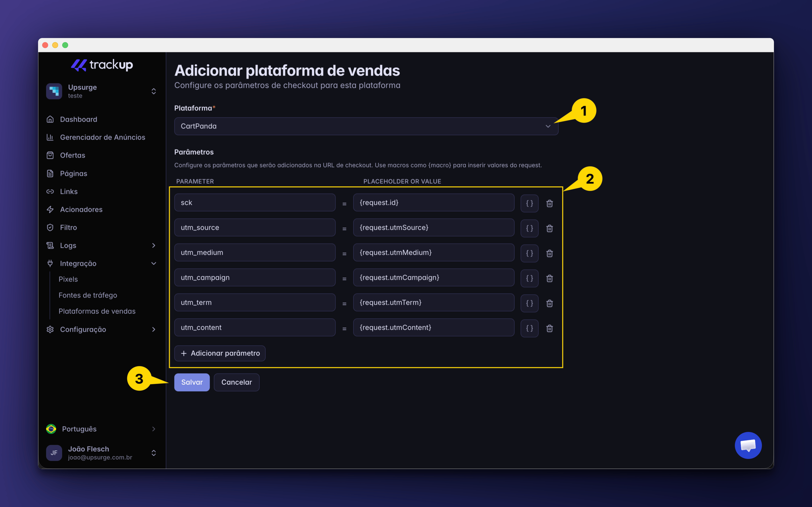The width and height of the screenshot is (812, 507).
Task: Open macro picker for utm_content row
Action: point(529,328)
